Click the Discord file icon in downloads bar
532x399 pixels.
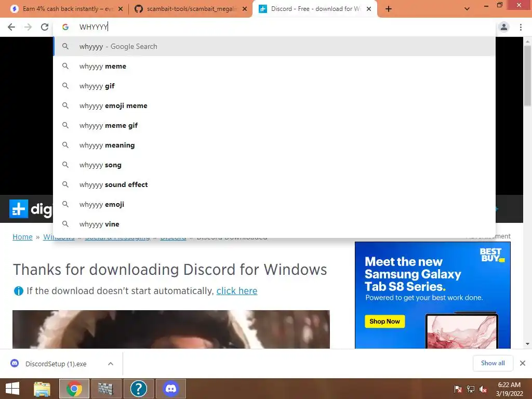pyautogui.click(x=15, y=363)
